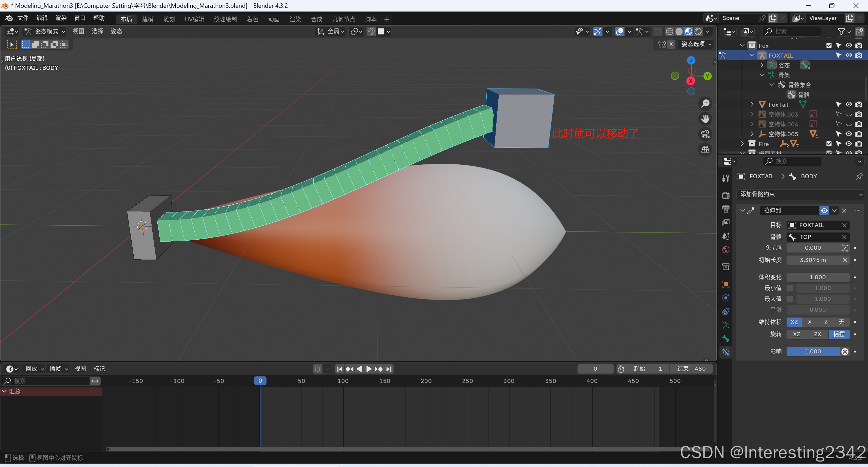
Task: Switch to the 雕刻 workspace tab
Action: tap(169, 19)
